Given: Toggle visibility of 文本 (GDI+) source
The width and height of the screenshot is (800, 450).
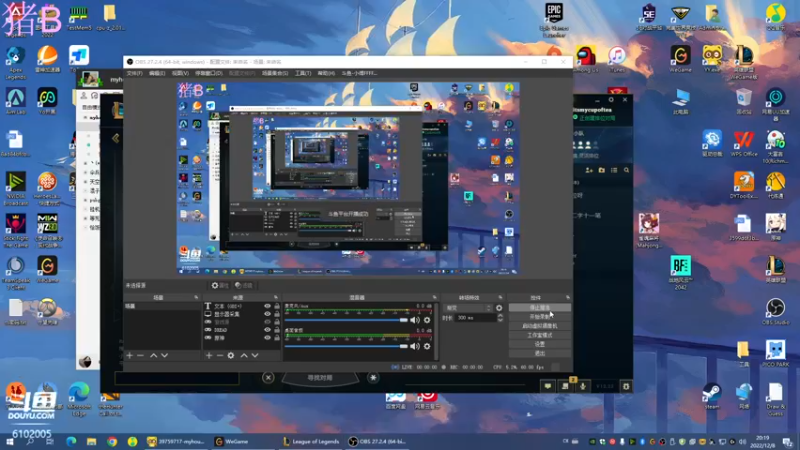Looking at the screenshot, I should click(267, 306).
